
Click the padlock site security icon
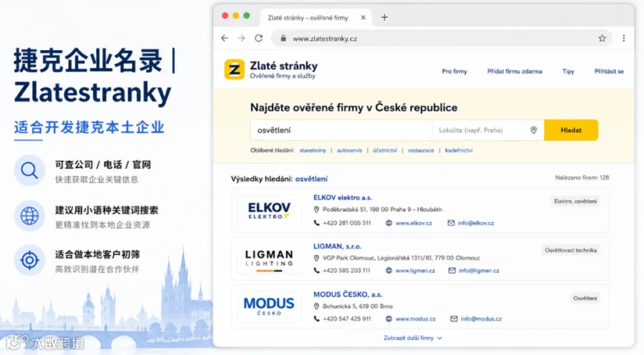coord(283,38)
